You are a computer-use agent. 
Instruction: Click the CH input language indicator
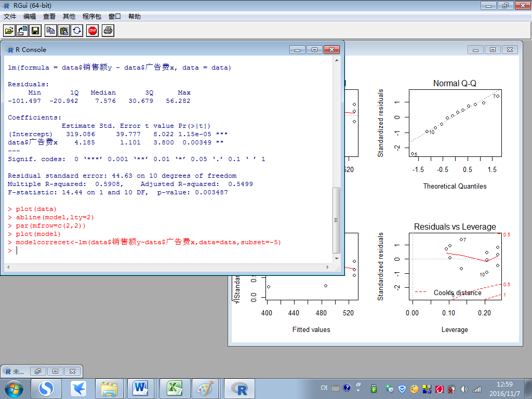pyautogui.click(x=324, y=388)
